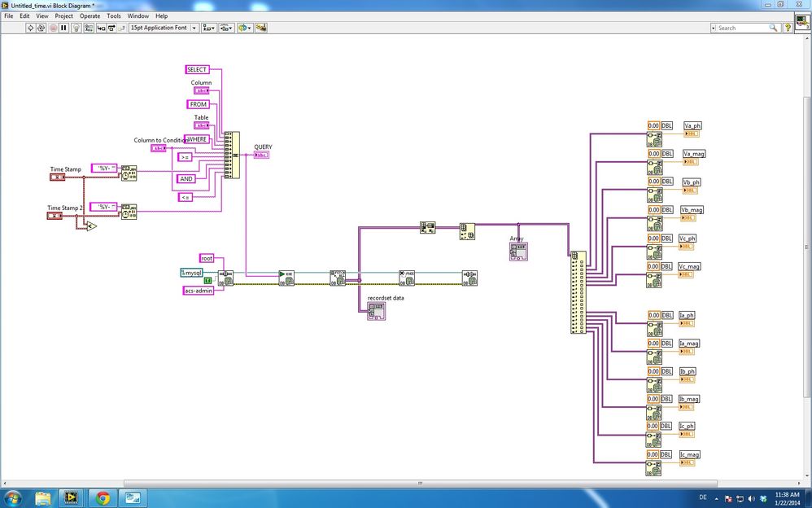Select the DB Execute Query VI
Viewport: 812px width, 508px height.
click(286, 278)
